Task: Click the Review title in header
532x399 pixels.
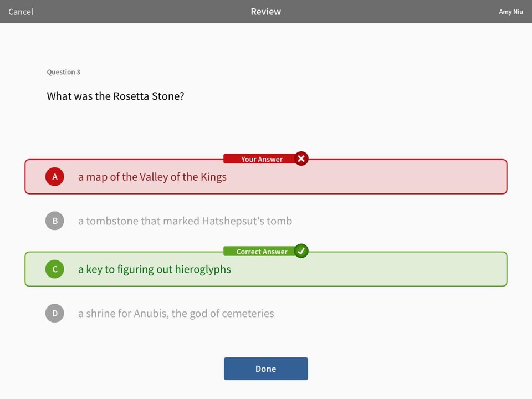Action: click(x=266, y=12)
